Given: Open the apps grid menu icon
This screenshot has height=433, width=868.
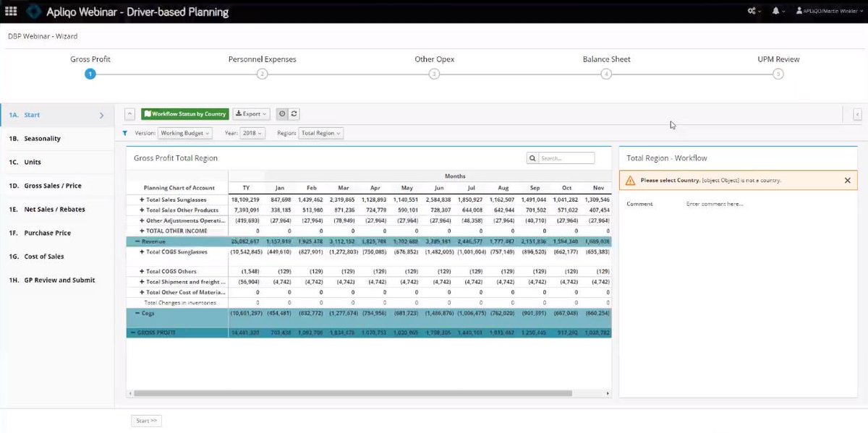Looking at the screenshot, I should 11,12.
